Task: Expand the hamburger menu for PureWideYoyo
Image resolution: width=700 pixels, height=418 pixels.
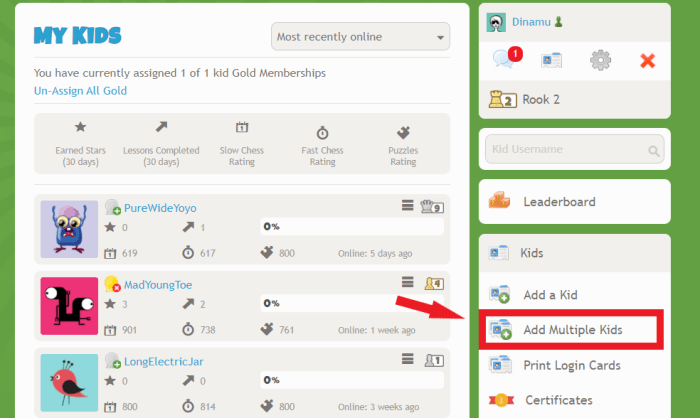Action: click(x=408, y=206)
